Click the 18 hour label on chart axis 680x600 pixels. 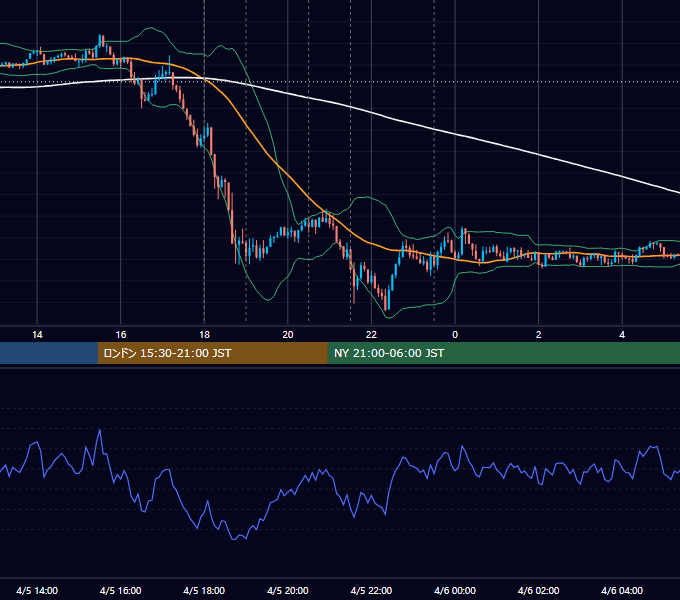click(204, 335)
